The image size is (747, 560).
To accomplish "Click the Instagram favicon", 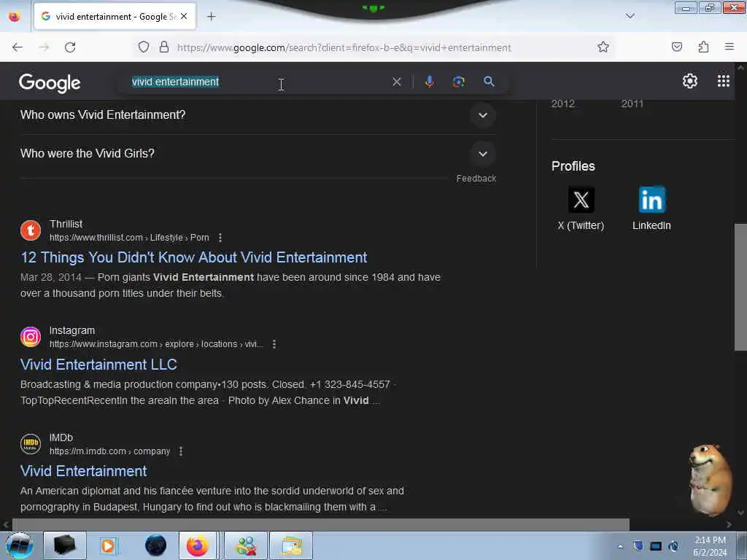I will coord(31,337).
